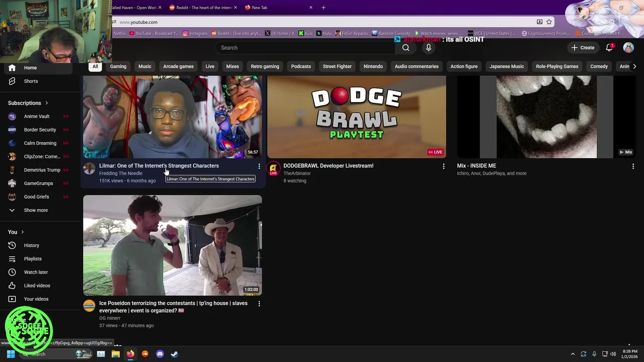Select the Gaming filter chip

click(x=118, y=66)
